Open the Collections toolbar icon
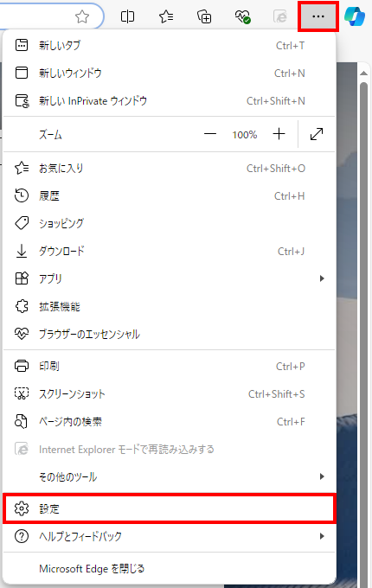 (204, 16)
